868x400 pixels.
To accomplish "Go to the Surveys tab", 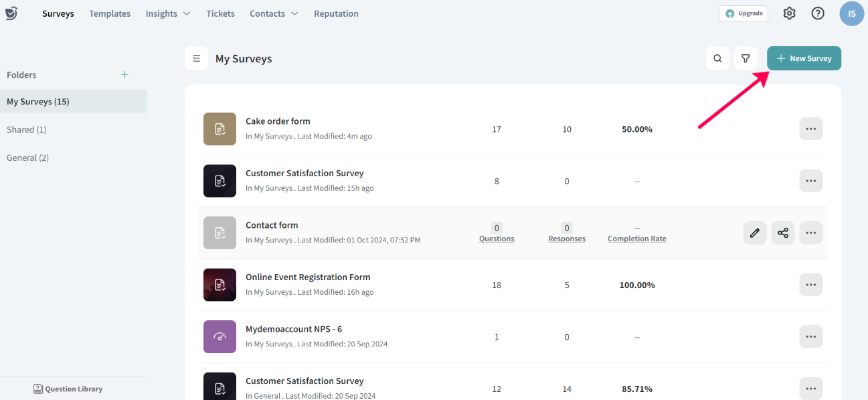I will 58,13.
